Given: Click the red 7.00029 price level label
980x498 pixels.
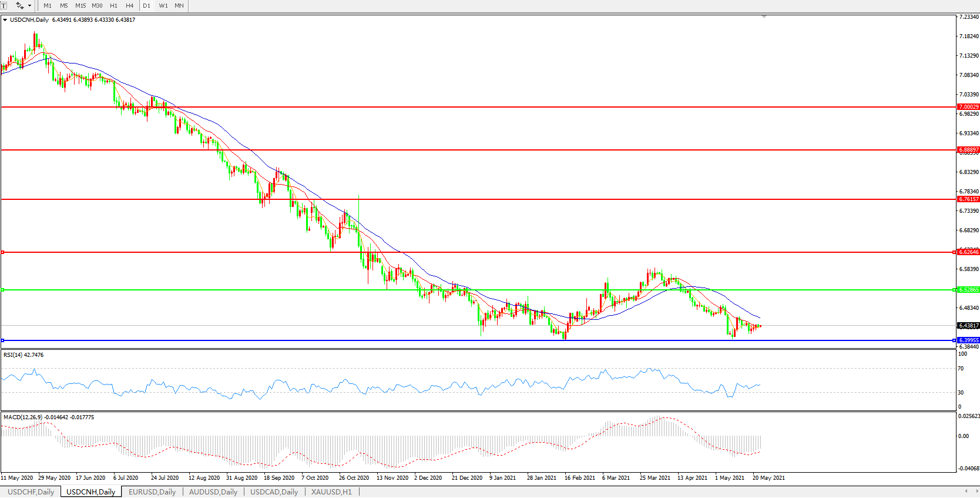Looking at the screenshot, I should (x=968, y=107).
